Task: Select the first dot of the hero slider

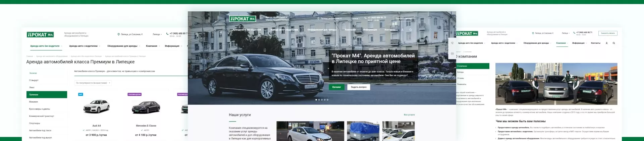Action: click(316, 100)
